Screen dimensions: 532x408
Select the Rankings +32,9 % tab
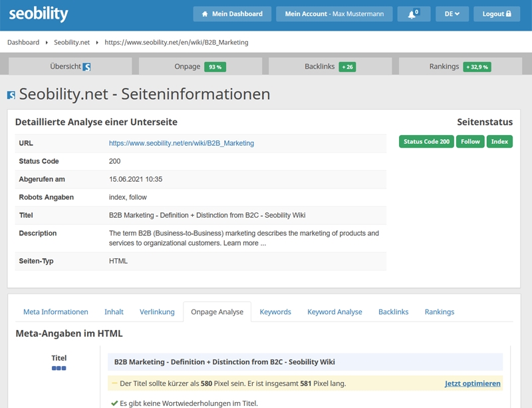(x=460, y=67)
